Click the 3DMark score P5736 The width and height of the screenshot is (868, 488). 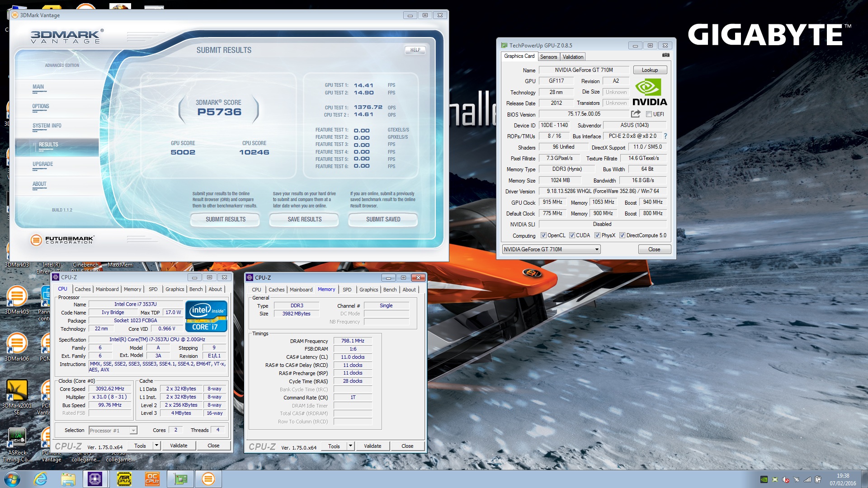(x=219, y=112)
